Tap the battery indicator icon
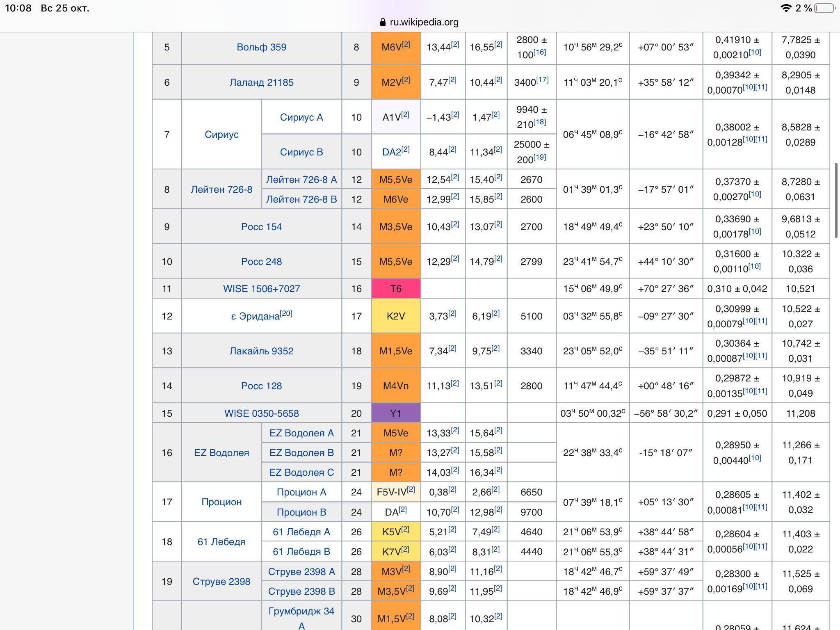 (x=825, y=8)
